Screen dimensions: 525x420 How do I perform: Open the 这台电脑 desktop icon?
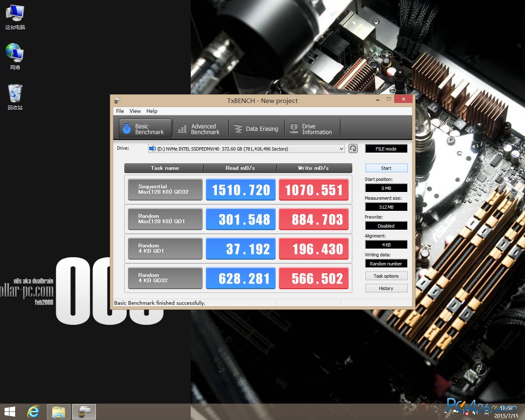tap(15, 18)
